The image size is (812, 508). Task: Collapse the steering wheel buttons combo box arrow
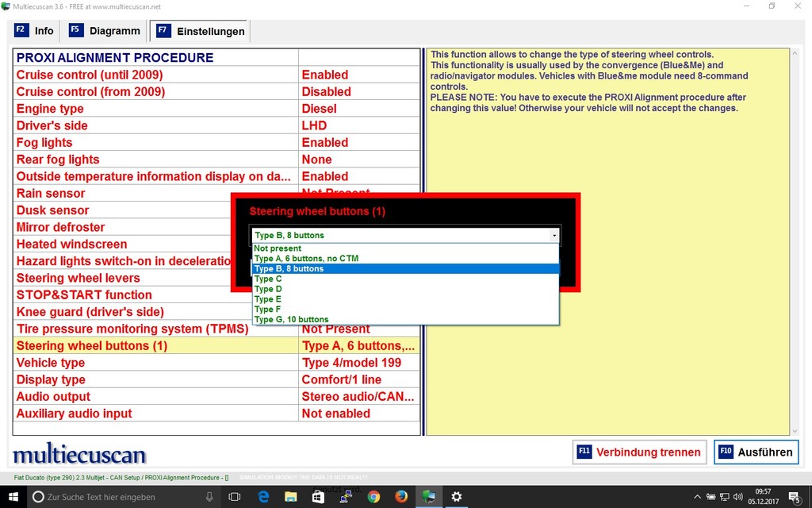[554, 235]
